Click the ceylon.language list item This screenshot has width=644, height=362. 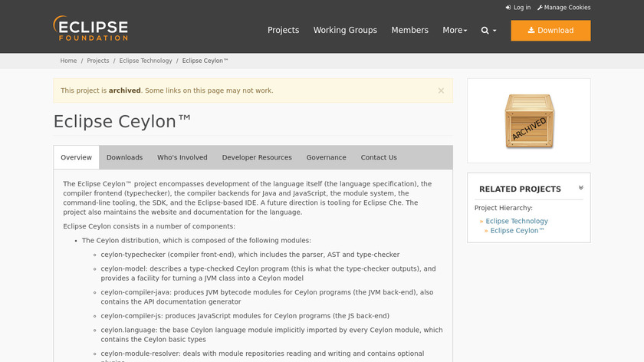pos(271,334)
